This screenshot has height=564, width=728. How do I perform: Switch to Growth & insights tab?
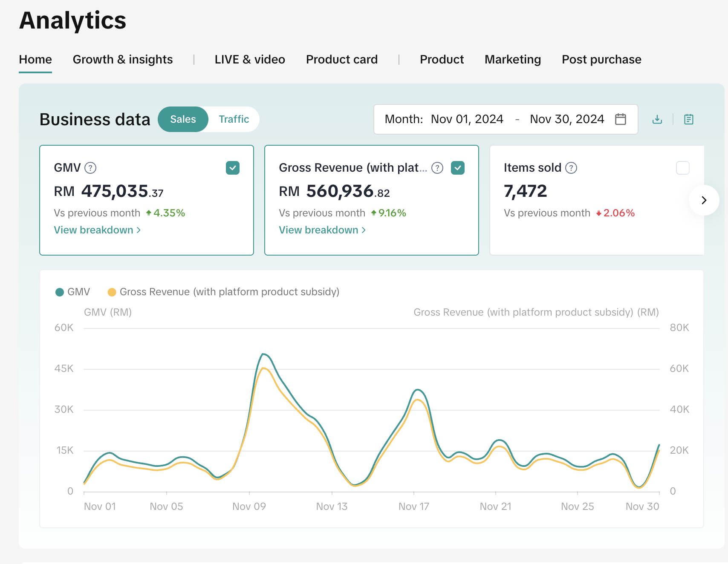(x=123, y=60)
